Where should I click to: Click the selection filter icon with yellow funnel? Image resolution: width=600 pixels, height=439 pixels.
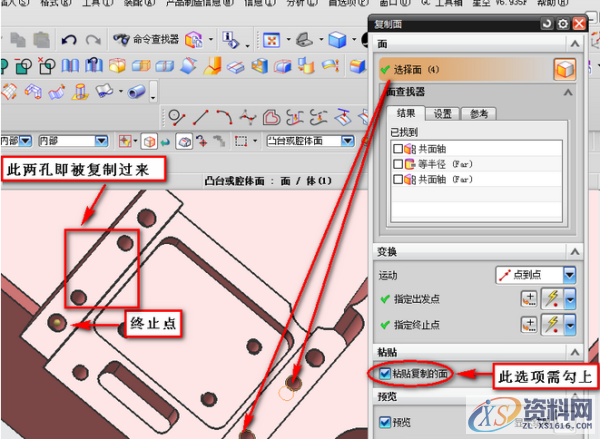coord(125,141)
